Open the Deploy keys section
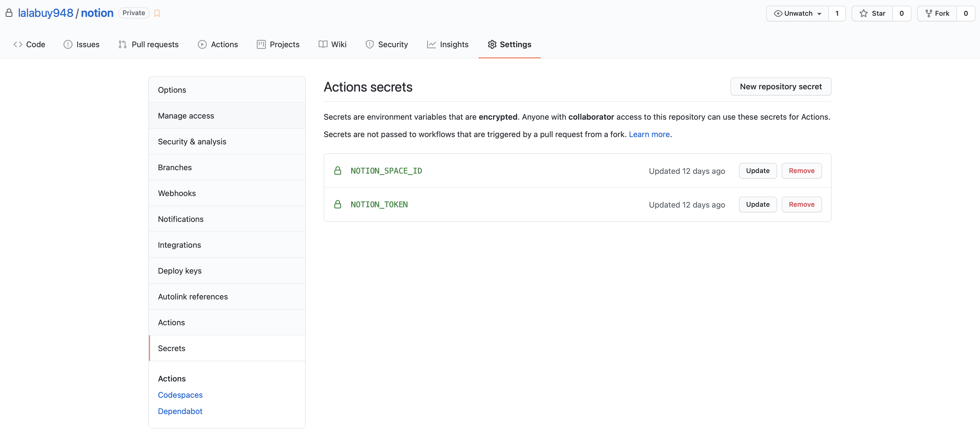The height and width of the screenshot is (441, 980). 180,270
